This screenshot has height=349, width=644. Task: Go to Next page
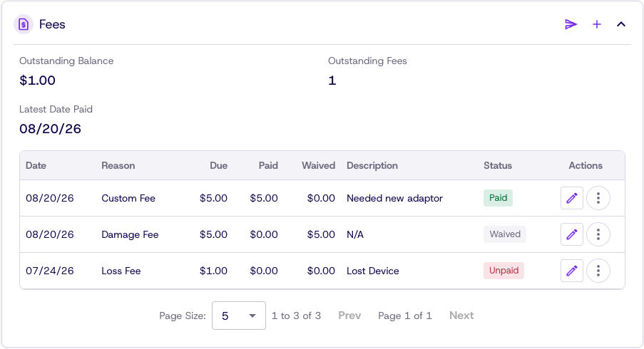coord(461,316)
